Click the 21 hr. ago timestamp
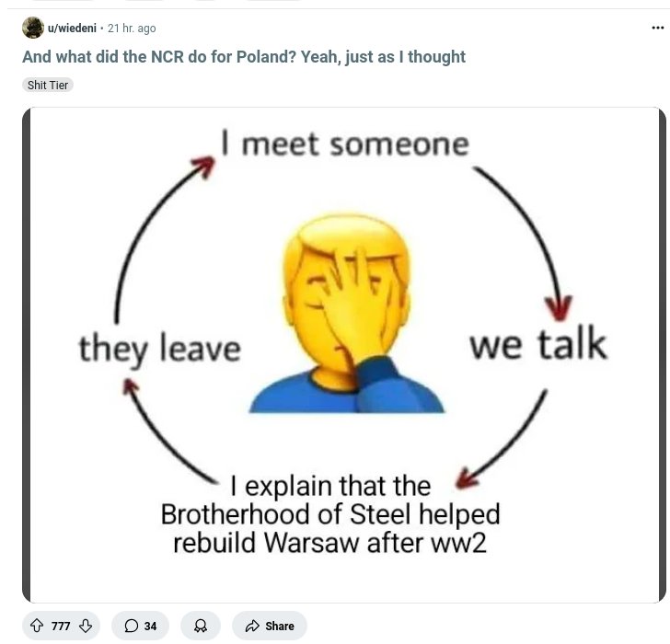 click(x=132, y=29)
